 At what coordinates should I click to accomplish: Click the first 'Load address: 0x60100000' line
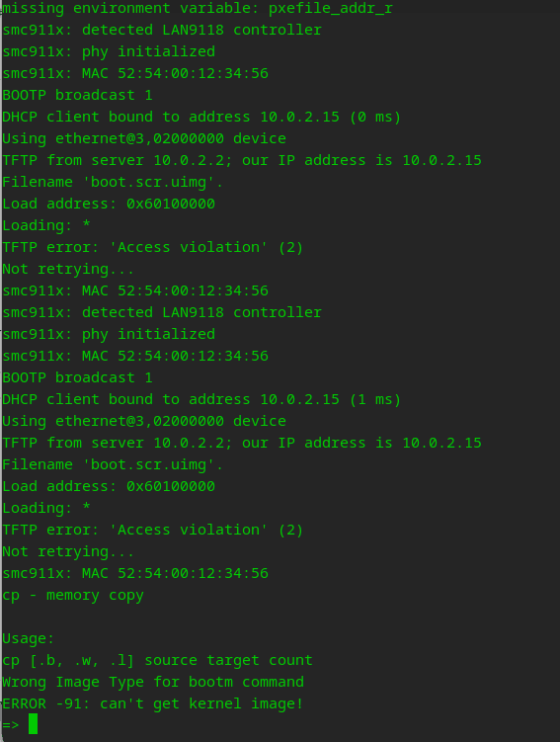click(109, 204)
